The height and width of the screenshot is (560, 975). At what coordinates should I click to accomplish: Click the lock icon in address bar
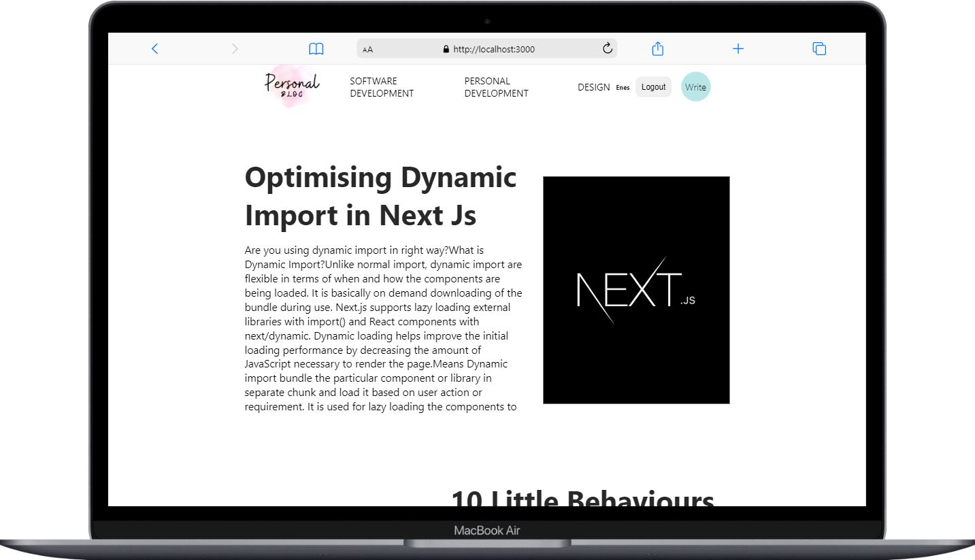tap(446, 49)
